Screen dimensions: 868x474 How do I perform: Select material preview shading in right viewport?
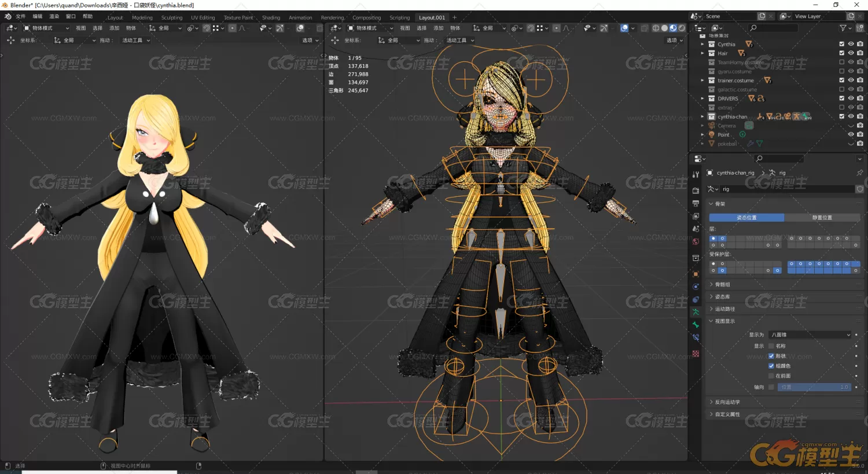(x=673, y=28)
